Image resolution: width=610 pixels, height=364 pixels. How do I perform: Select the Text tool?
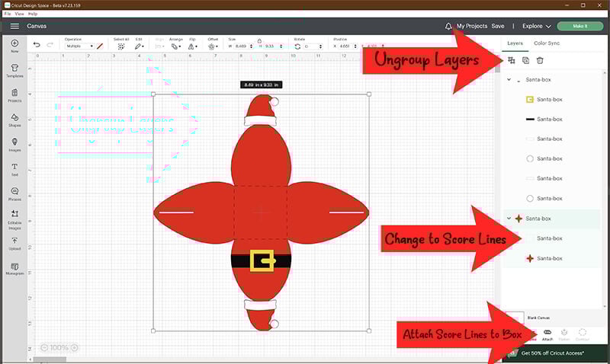pos(14,168)
